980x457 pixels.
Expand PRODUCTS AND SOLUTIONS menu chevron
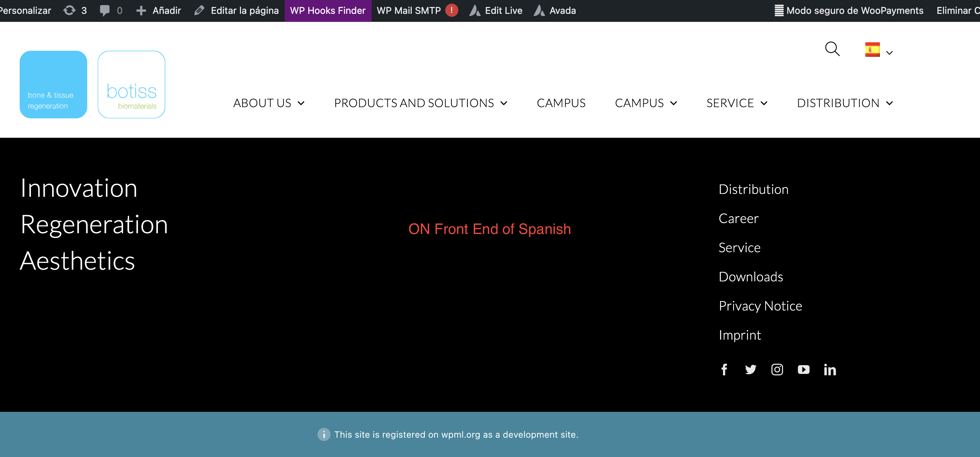click(x=504, y=103)
